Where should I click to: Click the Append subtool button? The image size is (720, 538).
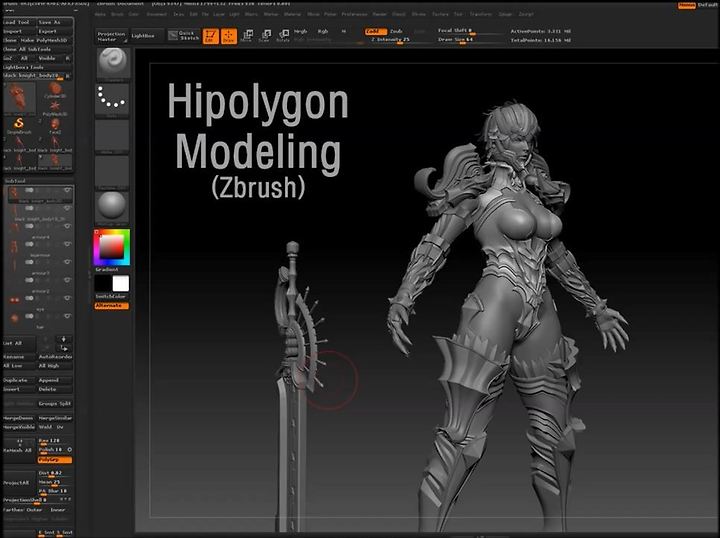(55, 380)
